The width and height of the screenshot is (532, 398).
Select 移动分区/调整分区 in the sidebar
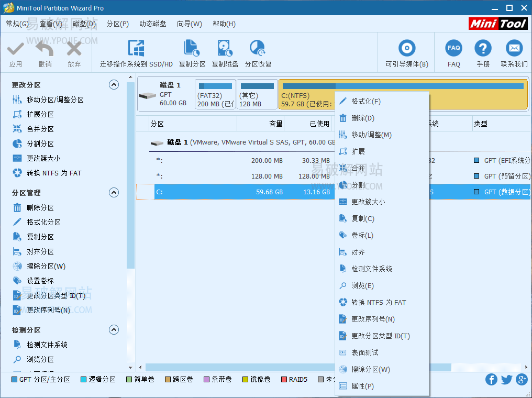pos(49,99)
